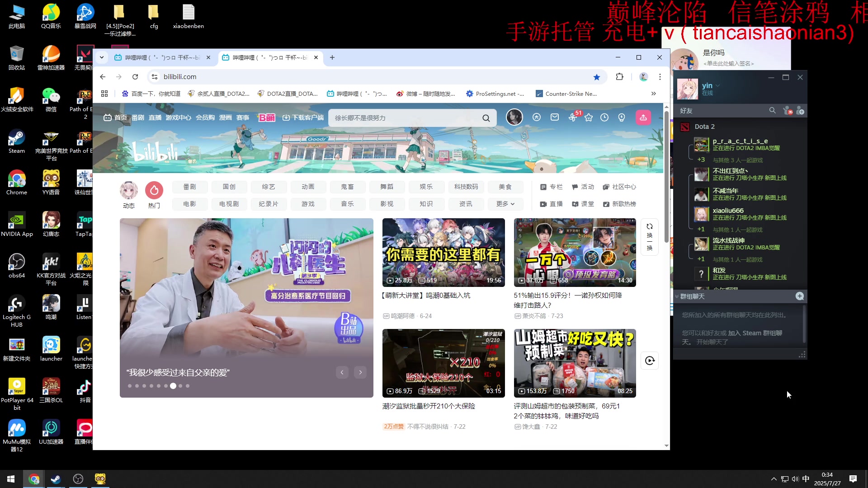Select the 国创 category button

coord(229,187)
